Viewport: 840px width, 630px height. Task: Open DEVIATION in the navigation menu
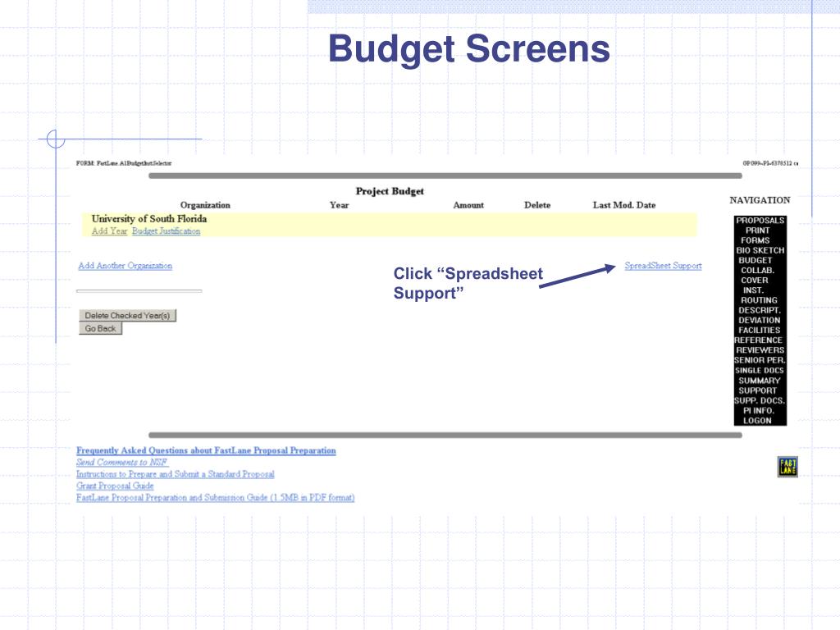(759, 321)
